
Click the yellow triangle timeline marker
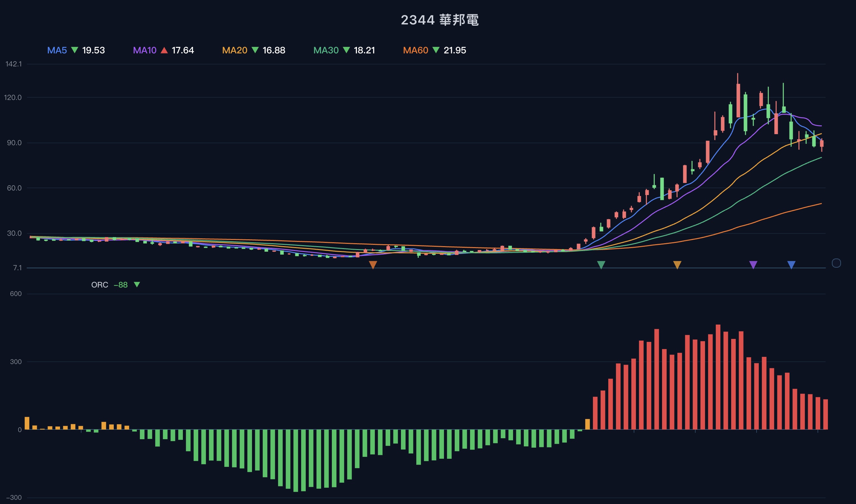click(x=677, y=265)
